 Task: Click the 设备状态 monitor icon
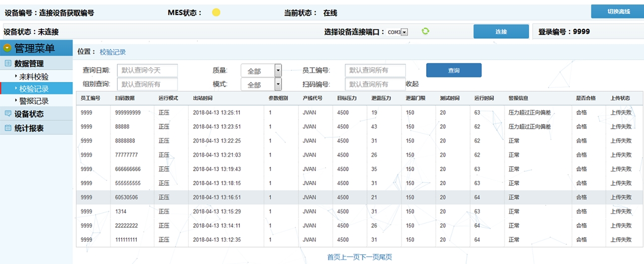(8, 113)
